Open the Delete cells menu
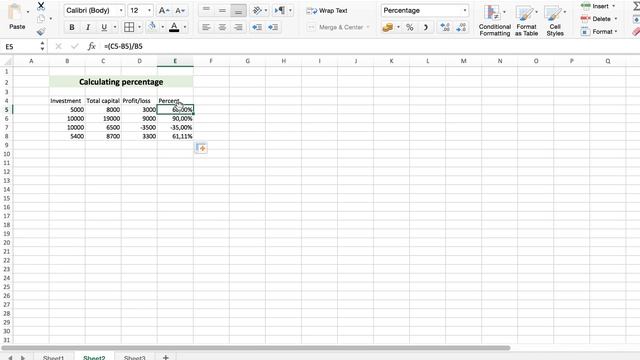 click(599, 19)
